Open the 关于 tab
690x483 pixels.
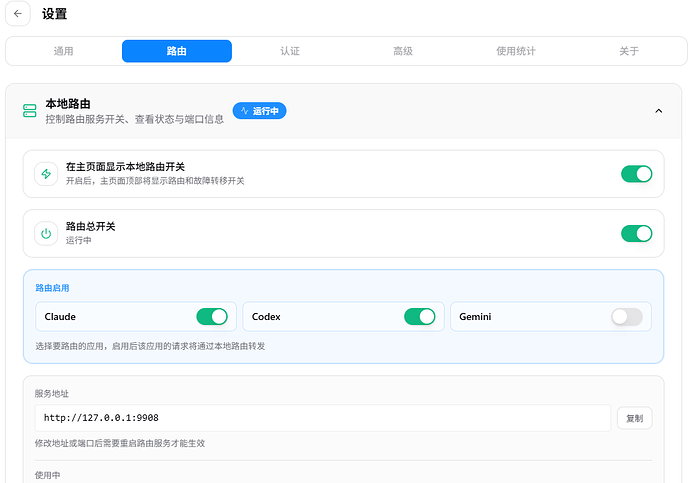[x=629, y=51]
